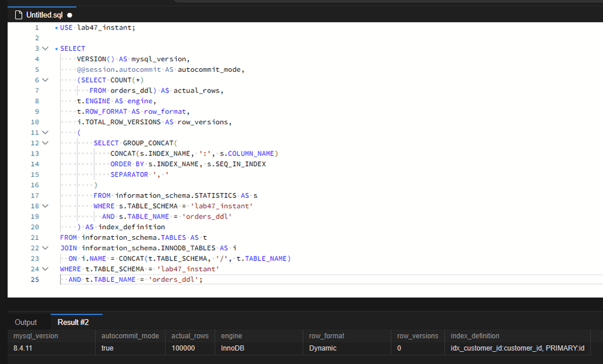
Task: Collapse the parenthesis fold at line 11
Action: coord(45,133)
